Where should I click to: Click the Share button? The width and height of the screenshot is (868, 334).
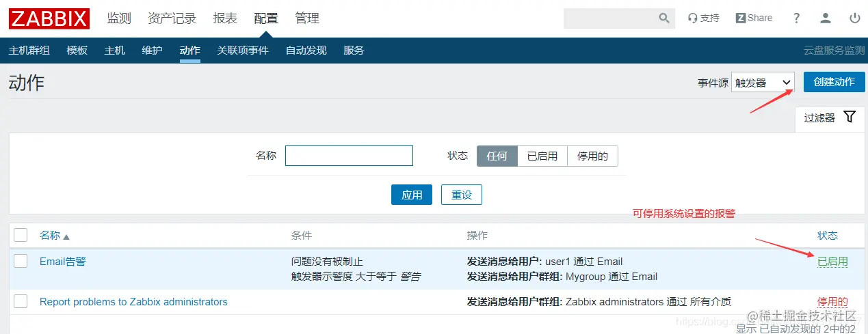point(754,18)
